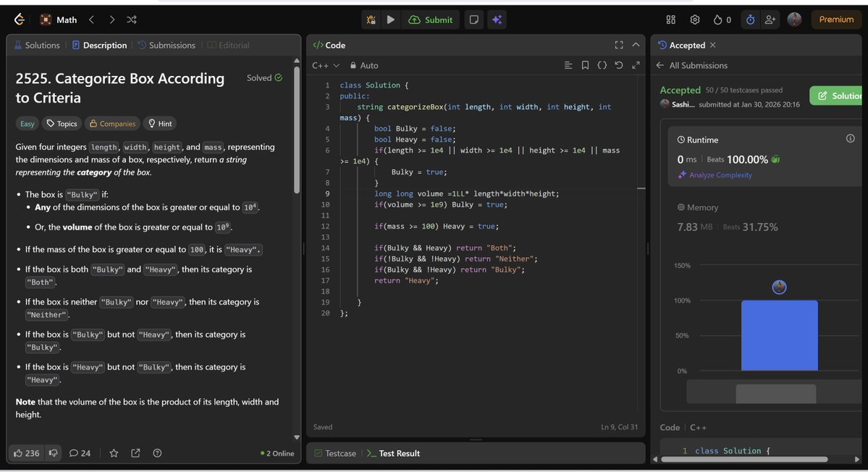Viewport: 868px width, 472px height.
Task: Invite a collaborator icon
Action: pyautogui.click(x=770, y=20)
